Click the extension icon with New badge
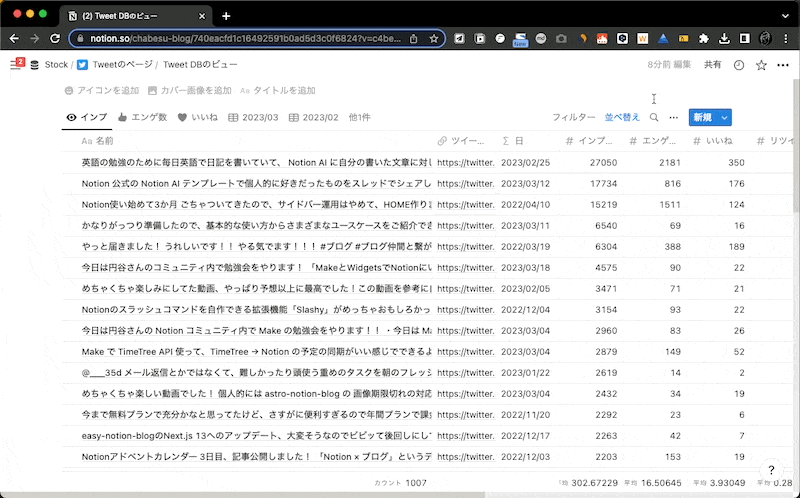The height and width of the screenshot is (498, 800). tap(520, 39)
